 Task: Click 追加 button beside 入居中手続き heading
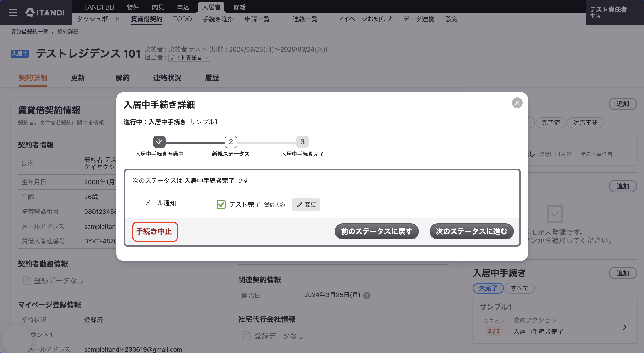click(x=623, y=273)
